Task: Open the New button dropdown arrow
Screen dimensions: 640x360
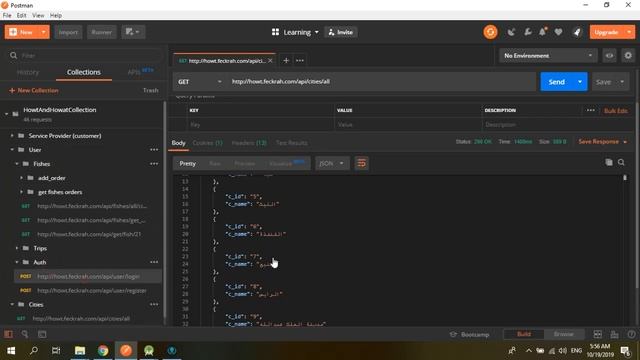Action: click(x=43, y=32)
